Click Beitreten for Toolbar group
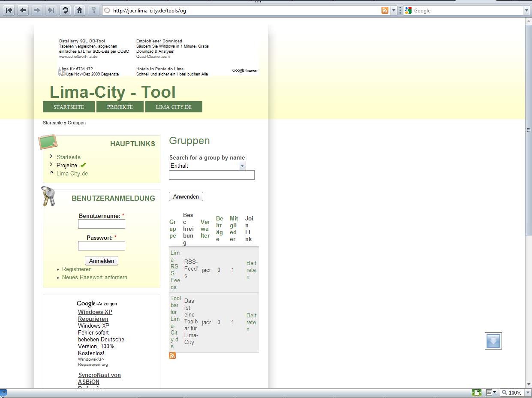The width and height of the screenshot is (532, 398). [x=251, y=322]
